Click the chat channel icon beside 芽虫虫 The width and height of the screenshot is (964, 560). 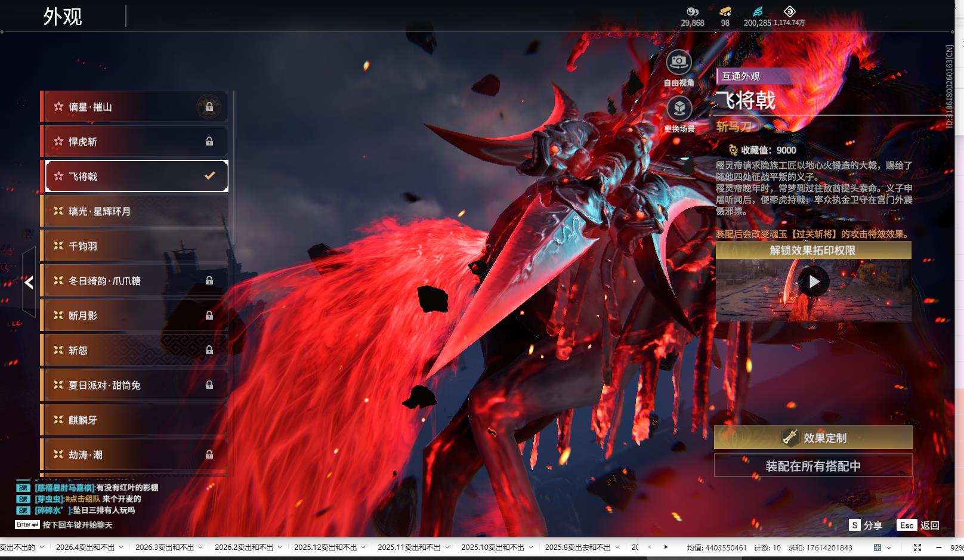pos(23,499)
